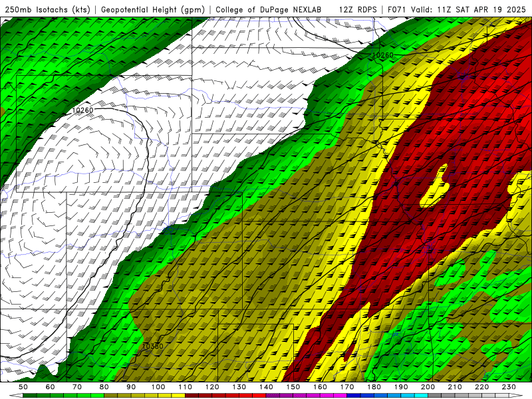Click the "250mb Isotachs (kts)" title text
This screenshot has height=399, width=532.
(47, 9)
